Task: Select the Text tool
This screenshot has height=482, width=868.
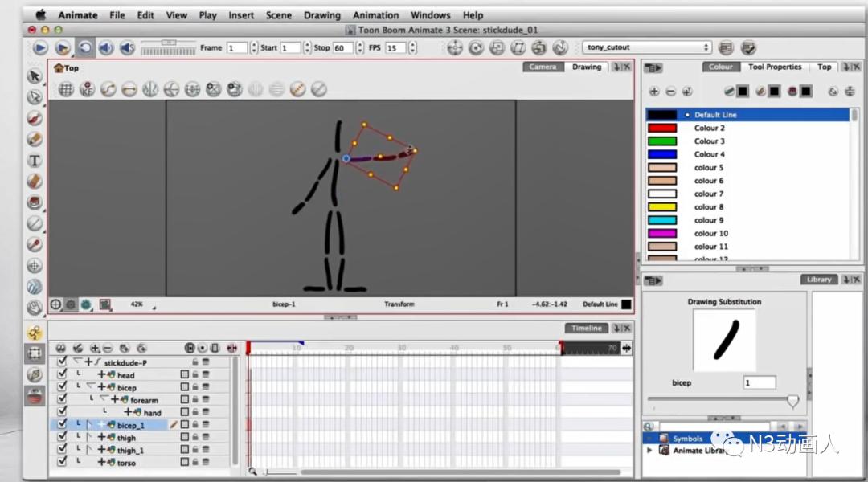Action: click(35, 161)
